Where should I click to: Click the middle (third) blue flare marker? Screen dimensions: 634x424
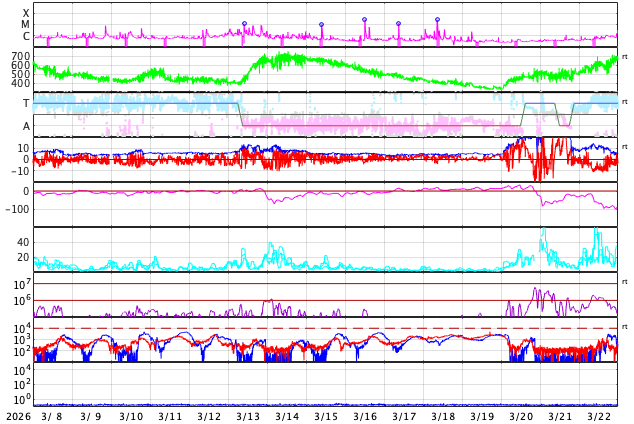[364, 19]
